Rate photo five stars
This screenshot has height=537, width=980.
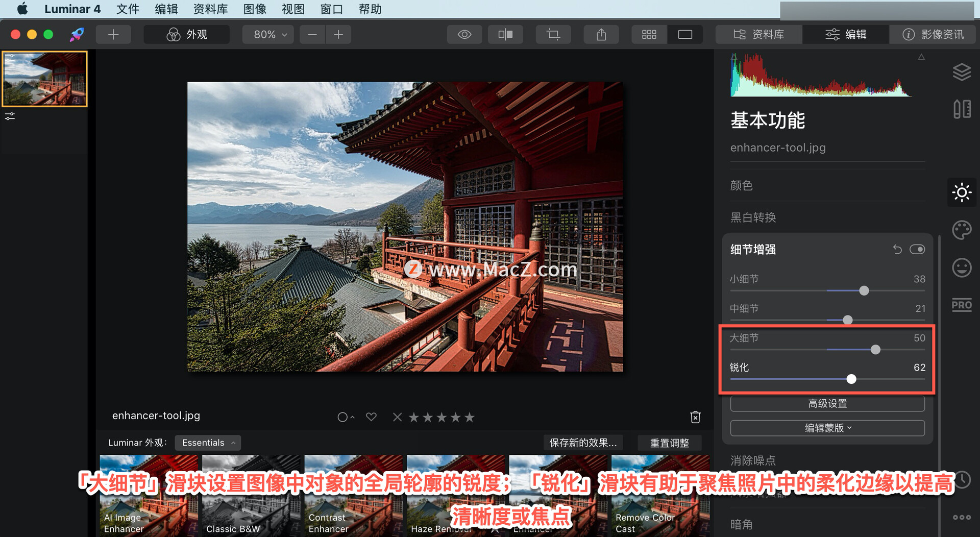pos(470,417)
